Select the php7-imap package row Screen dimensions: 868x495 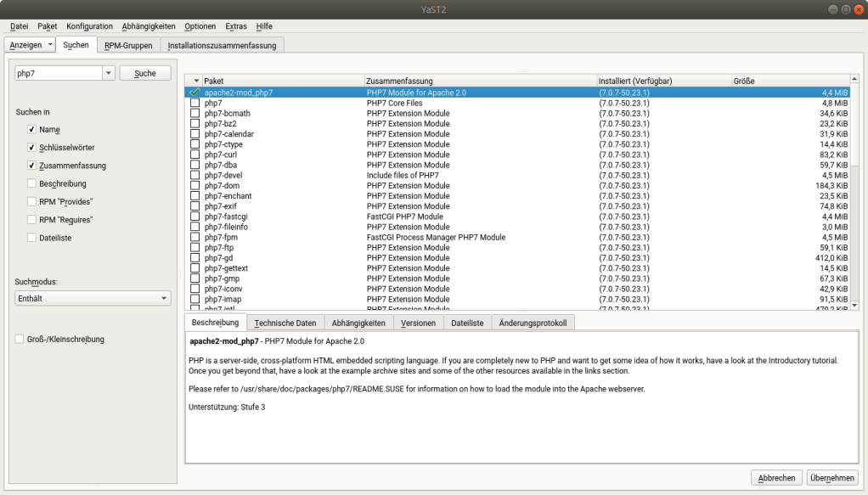click(517, 299)
